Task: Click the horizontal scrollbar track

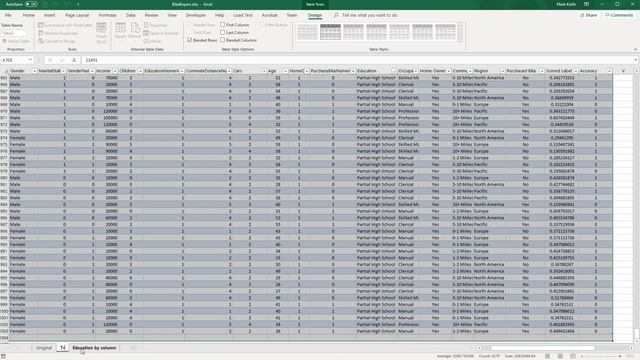Action: pyautogui.click(x=555, y=348)
